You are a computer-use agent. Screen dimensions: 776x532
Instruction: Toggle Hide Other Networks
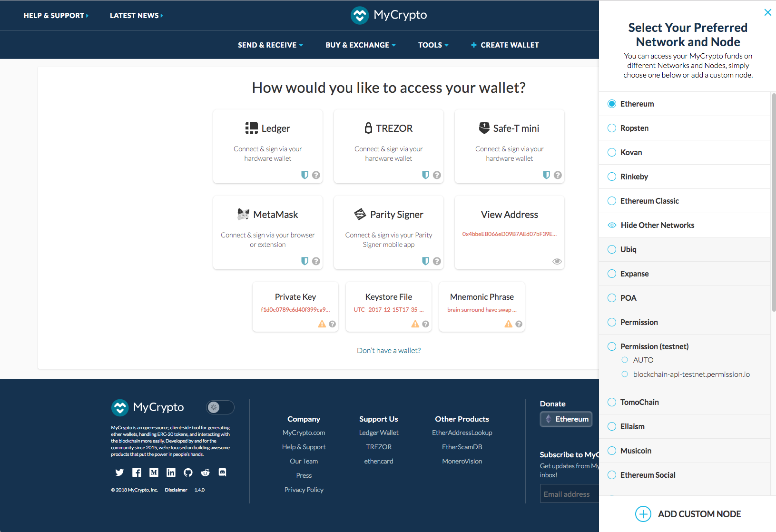click(684, 225)
